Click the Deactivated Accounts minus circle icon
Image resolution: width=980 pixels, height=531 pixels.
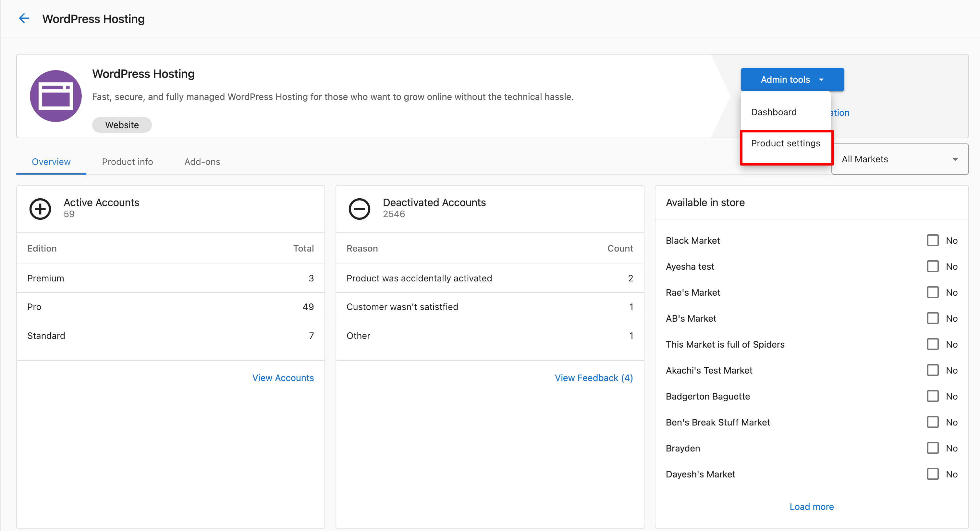[x=359, y=209]
